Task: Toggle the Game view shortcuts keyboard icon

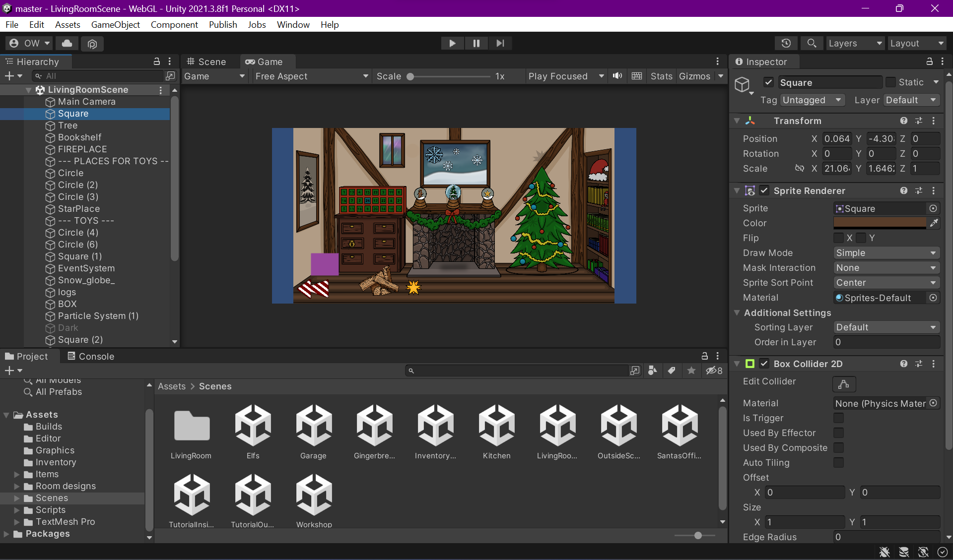Action: 637,76
